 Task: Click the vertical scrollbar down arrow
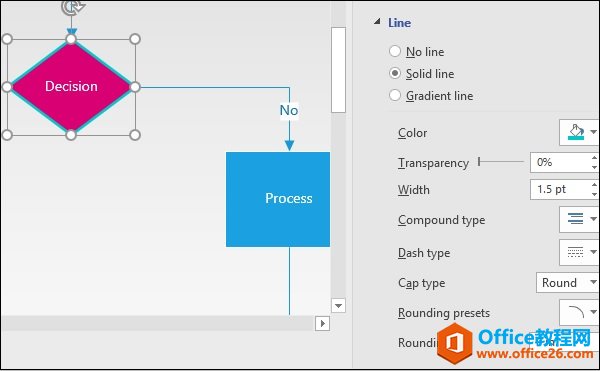pos(338,306)
